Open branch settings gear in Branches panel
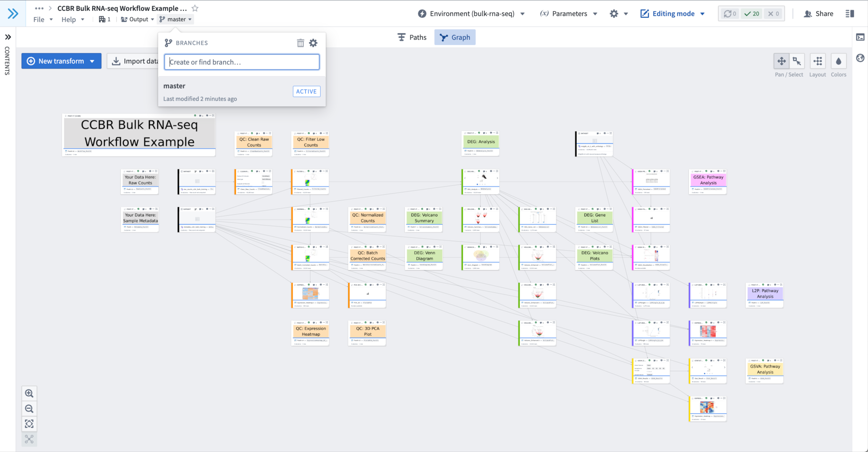Screen dimensions: 868x452 point(313,43)
